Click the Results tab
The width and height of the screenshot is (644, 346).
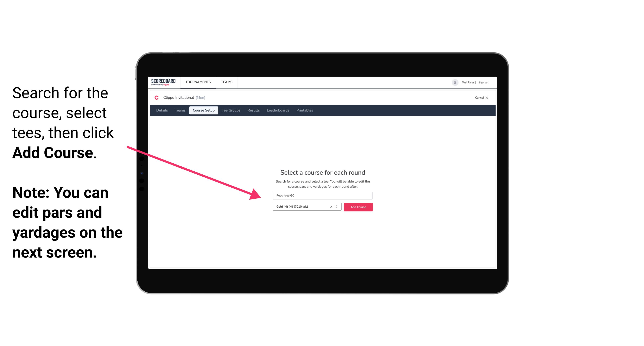[253, 110]
